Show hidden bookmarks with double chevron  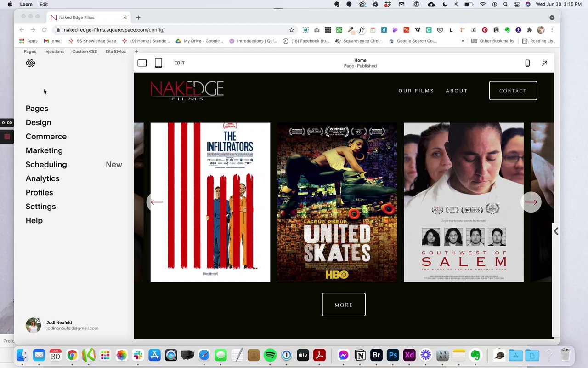pyautogui.click(x=463, y=41)
